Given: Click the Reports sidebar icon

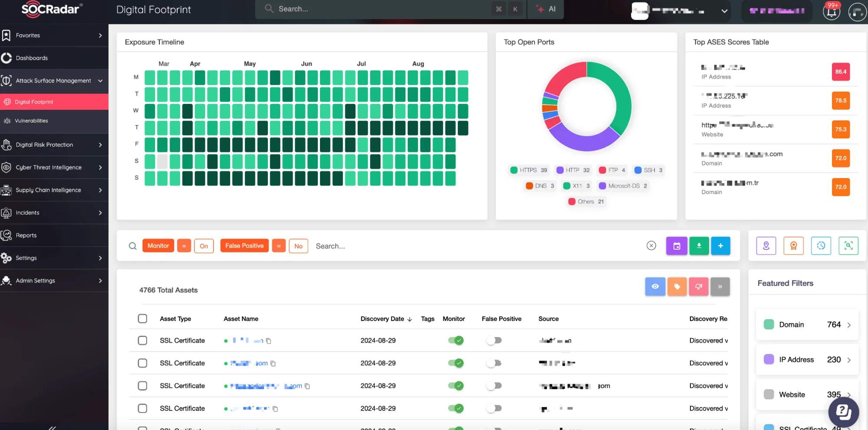Looking at the screenshot, I should coord(6,235).
